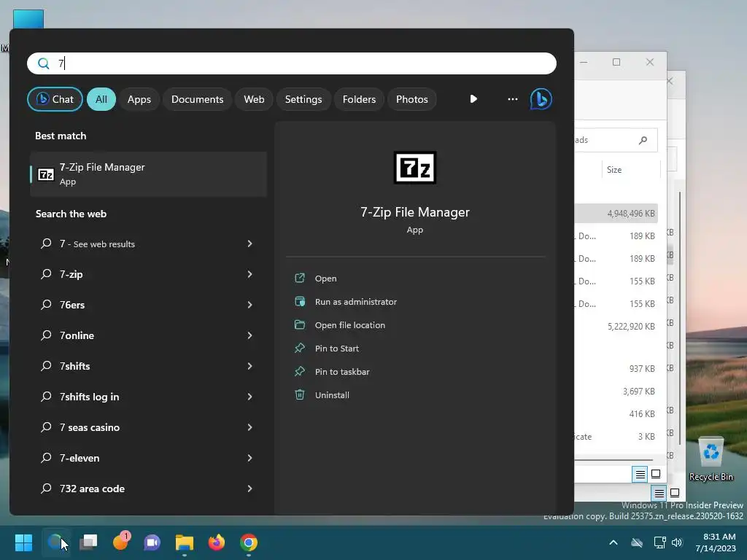Click the Open action icon

[x=300, y=278]
